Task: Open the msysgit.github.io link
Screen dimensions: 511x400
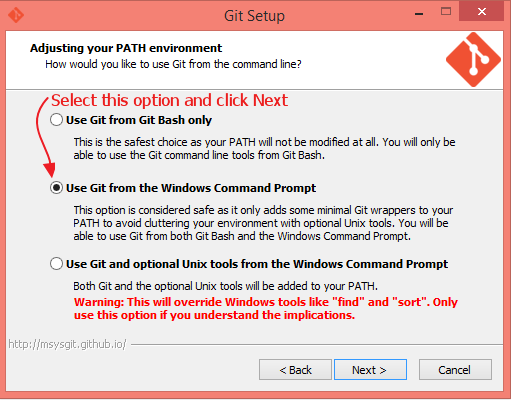Action: click(x=67, y=344)
